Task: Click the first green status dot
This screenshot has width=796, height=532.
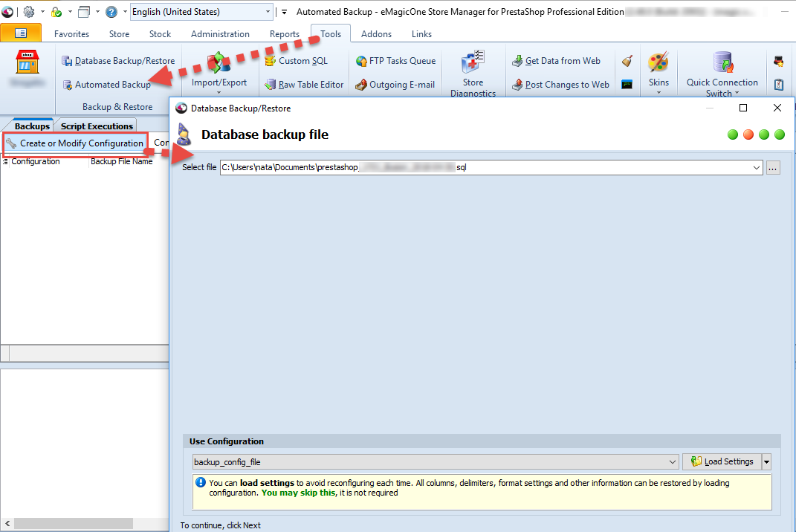Action: click(733, 134)
